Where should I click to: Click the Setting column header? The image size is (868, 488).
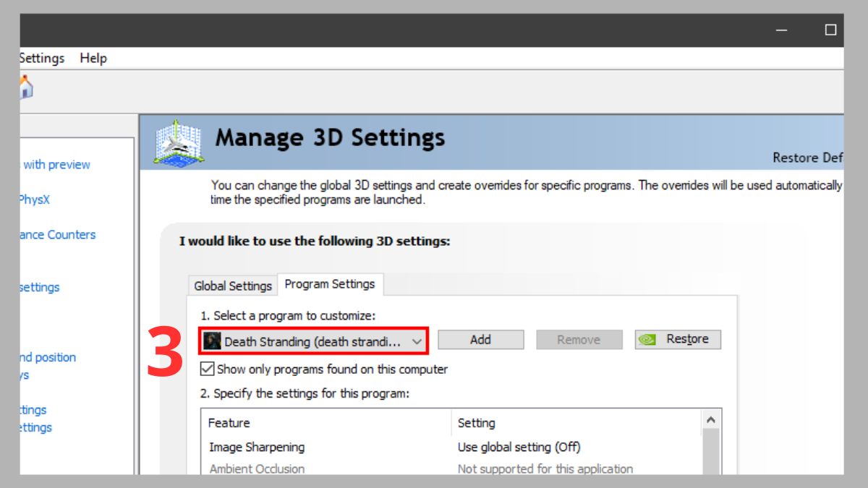576,423
